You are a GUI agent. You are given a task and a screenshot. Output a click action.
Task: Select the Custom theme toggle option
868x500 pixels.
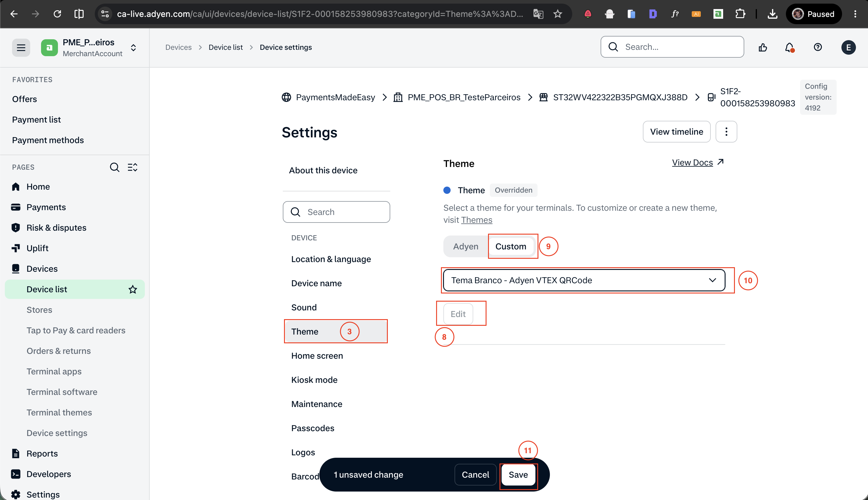click(x=510, y=246)
